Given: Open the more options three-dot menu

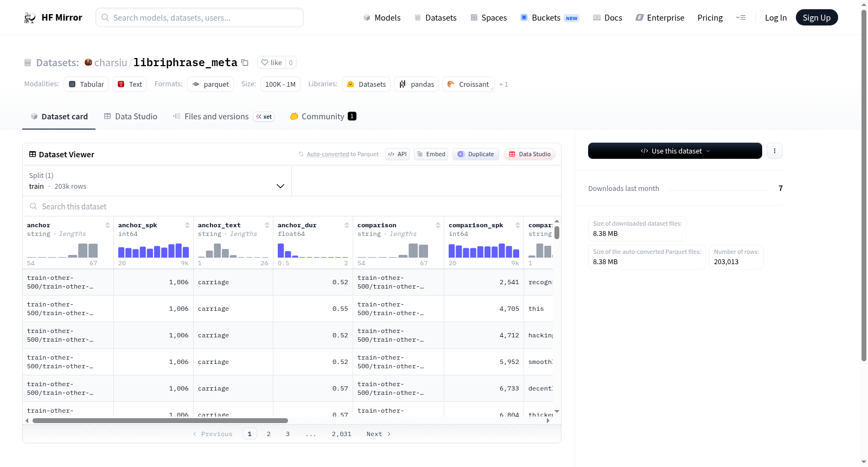Looking at the screenshot, I should pos(775,151).
